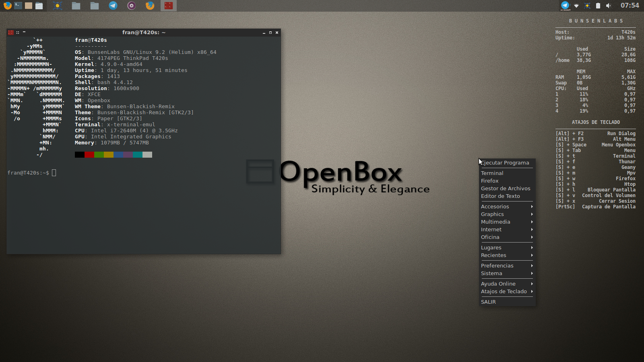Open Telegram from the taskbar
This screenshot has width=644, height=362.
113,6
